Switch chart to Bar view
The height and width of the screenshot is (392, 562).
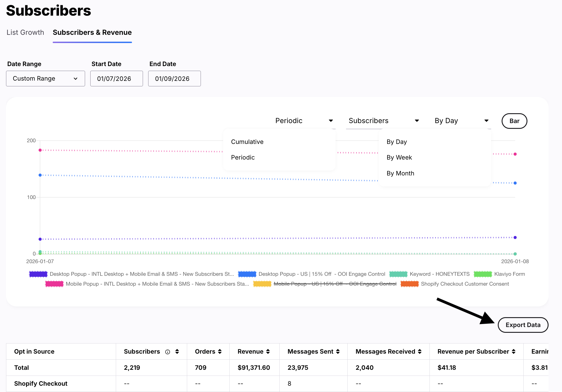tap(514, 121)
